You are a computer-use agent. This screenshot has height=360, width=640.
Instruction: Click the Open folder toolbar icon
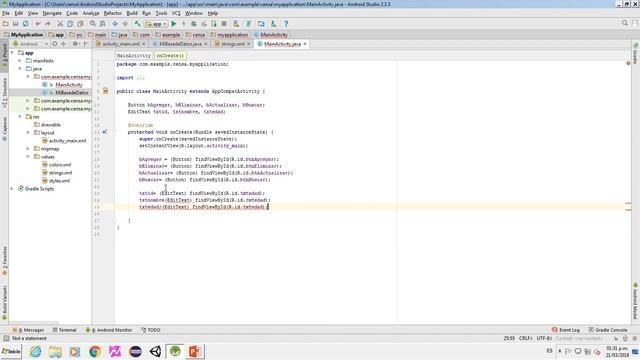point(6,24)
